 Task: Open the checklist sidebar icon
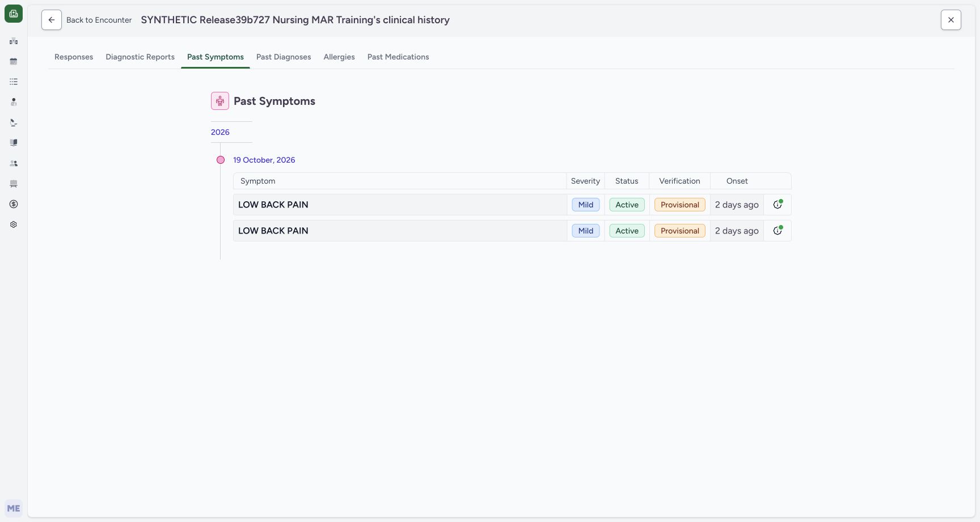[x=14, y=82]
